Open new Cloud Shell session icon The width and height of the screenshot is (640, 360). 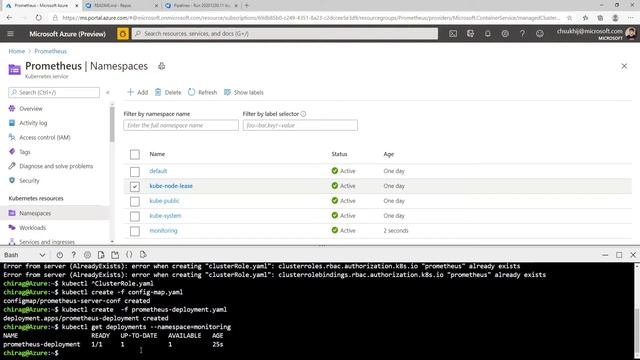tap(115, 255)
